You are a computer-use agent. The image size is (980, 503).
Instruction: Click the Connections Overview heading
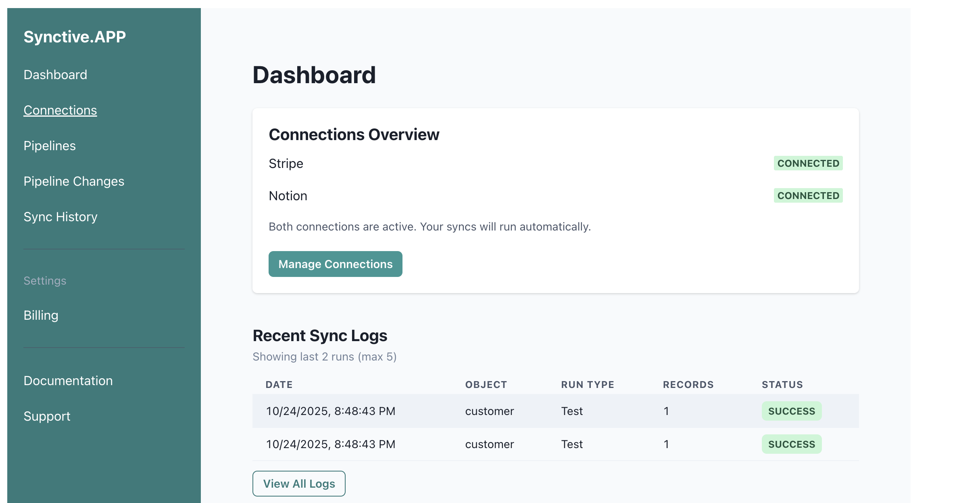354,134
